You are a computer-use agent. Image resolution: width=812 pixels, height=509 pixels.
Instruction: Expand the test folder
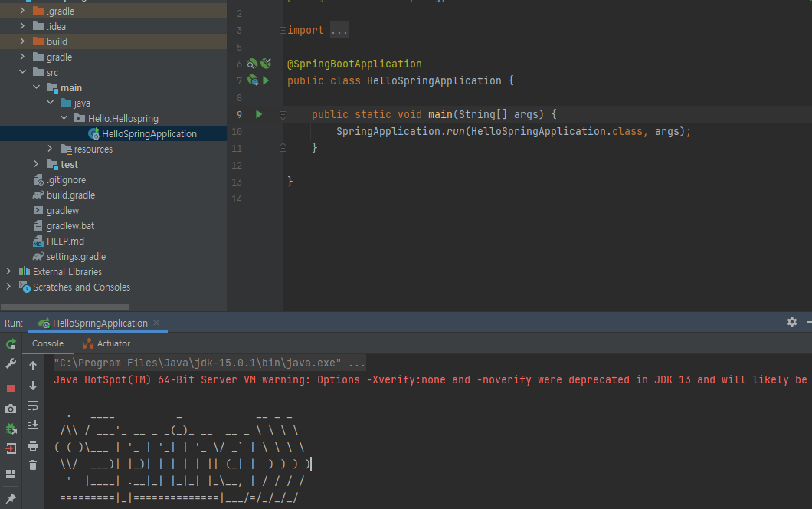(36, 164)
